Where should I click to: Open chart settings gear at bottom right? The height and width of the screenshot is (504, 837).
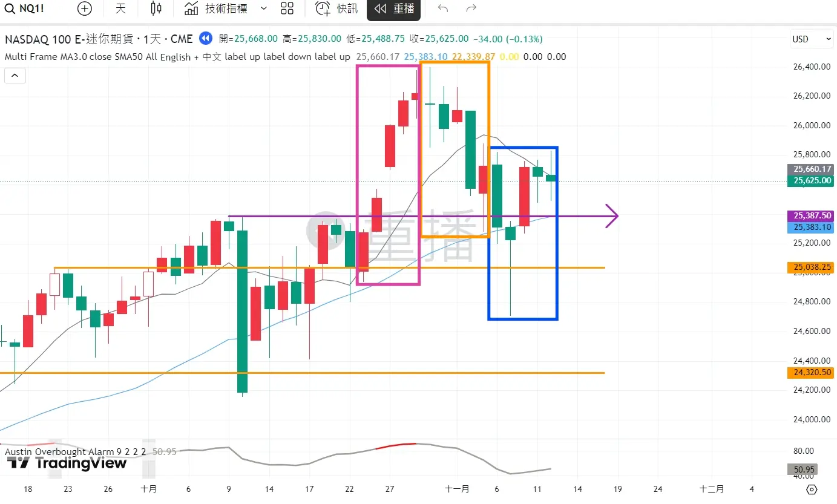click(x=812, y=489)
